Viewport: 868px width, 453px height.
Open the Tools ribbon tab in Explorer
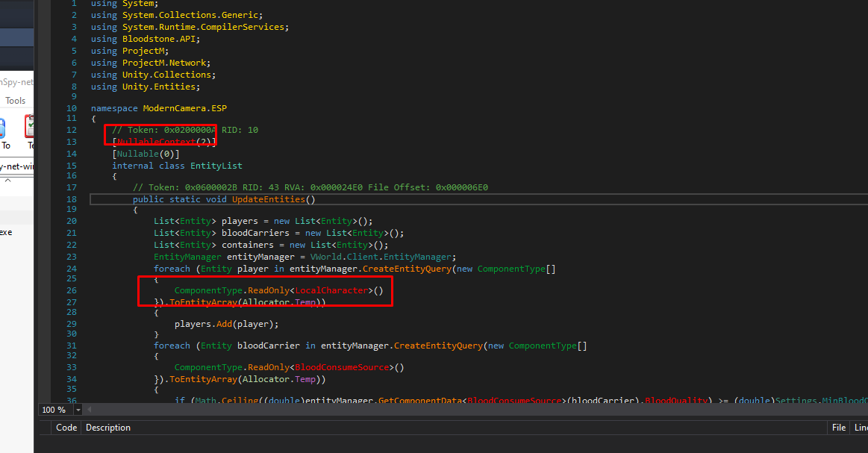click(x=16, y=101)
